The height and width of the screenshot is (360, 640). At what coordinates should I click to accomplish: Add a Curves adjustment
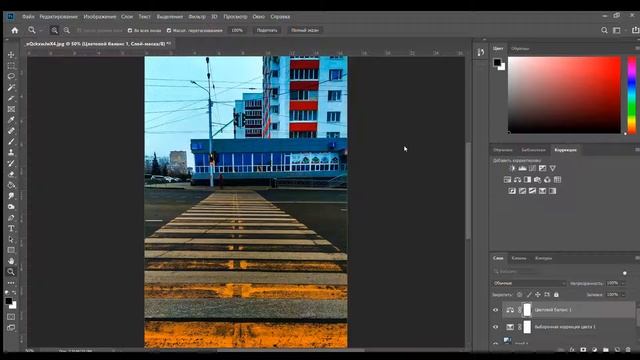coord(533,168)
